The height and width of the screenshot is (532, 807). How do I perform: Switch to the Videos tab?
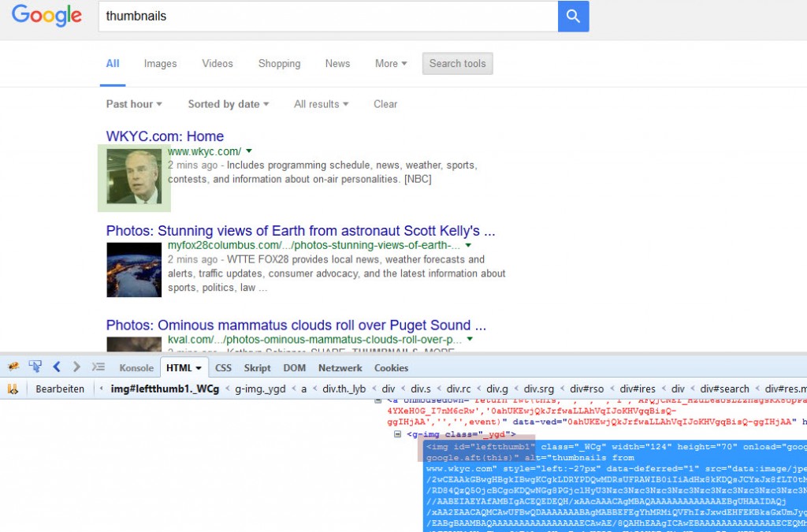218,63
